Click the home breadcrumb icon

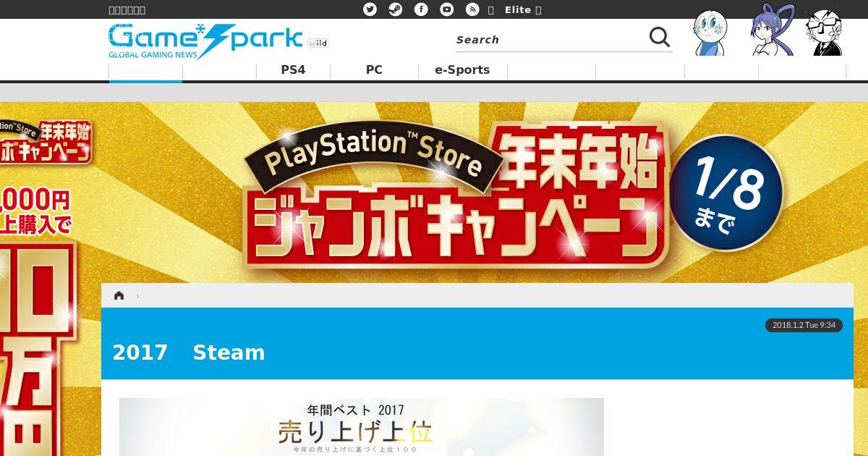coord(119,295)
